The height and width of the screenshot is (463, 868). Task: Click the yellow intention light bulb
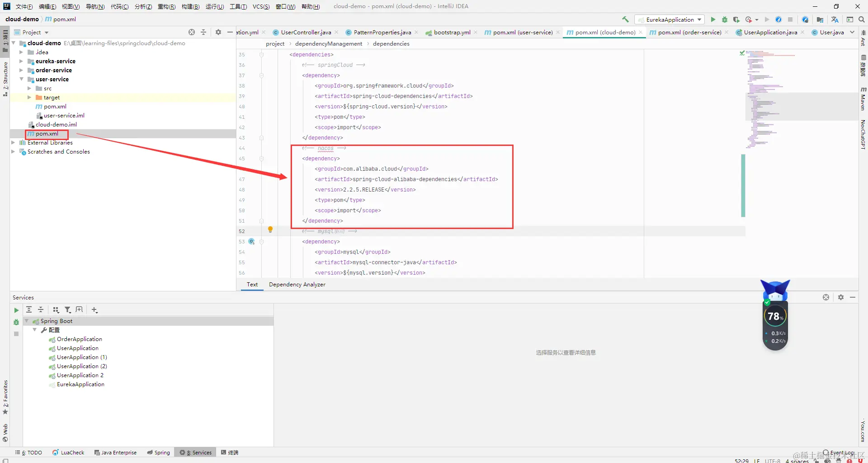pyautogui.click(x=270, y=229)
